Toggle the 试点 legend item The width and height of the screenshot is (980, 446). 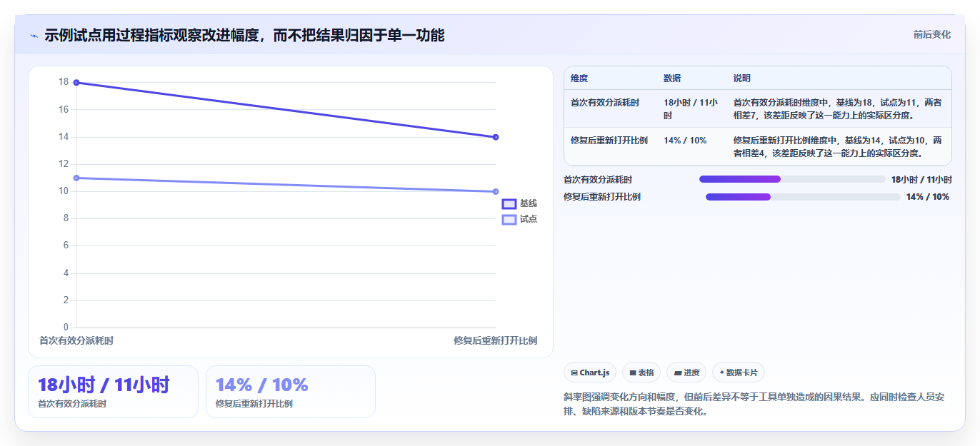pyautogui.click(x=519, y=219)
